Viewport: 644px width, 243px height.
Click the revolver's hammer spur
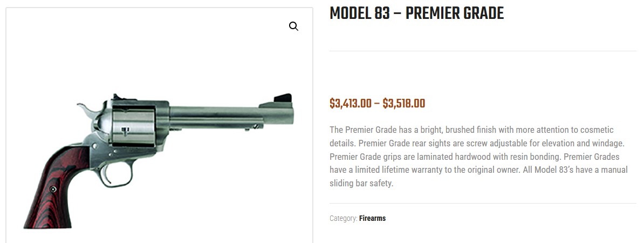[x=86, y=107]
